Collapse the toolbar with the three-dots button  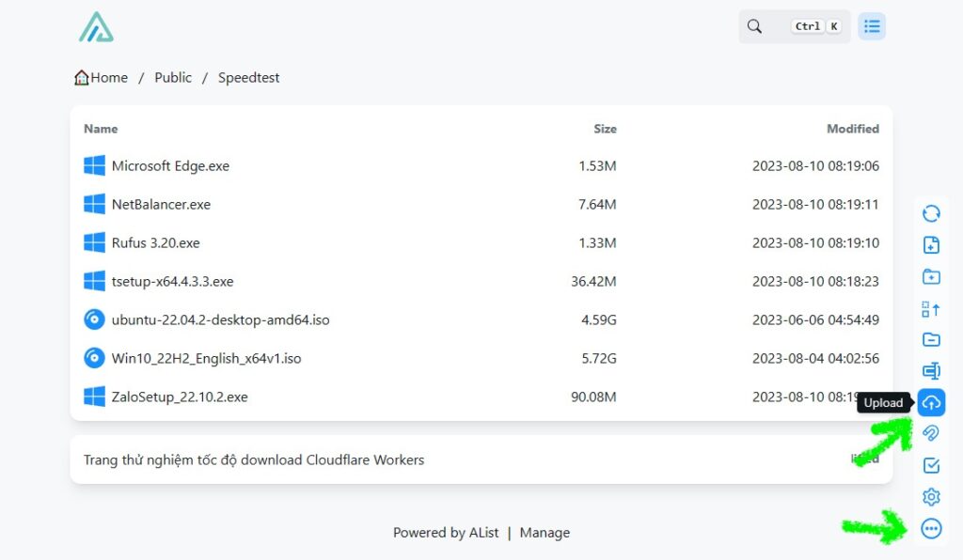[x=931, y=529]
